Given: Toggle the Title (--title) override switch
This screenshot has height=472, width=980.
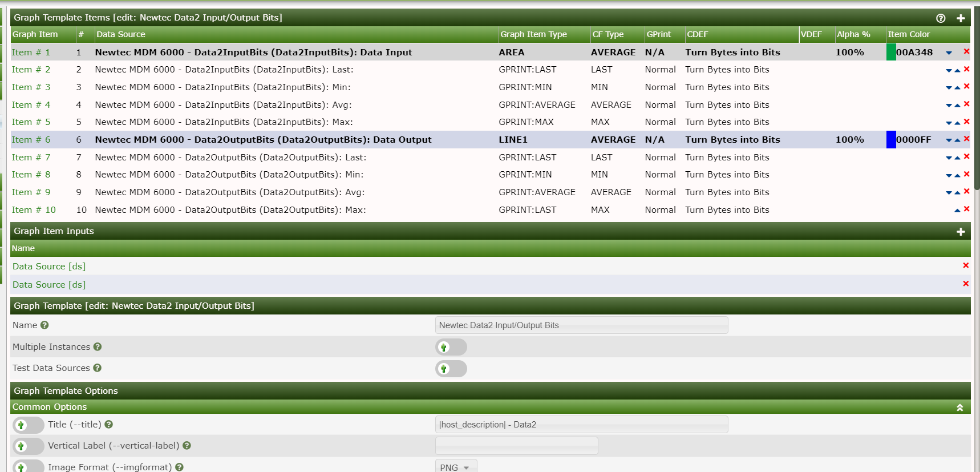Looking at the screenshot, I should pos(29,425).
